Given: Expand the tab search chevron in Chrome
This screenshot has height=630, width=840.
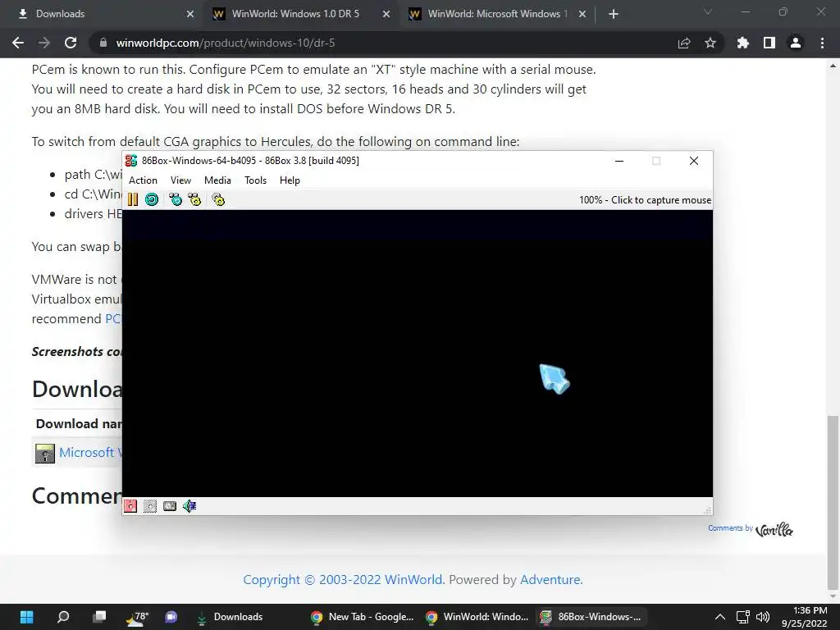Looking at the screenshot, I should click(x=708, y=11).
